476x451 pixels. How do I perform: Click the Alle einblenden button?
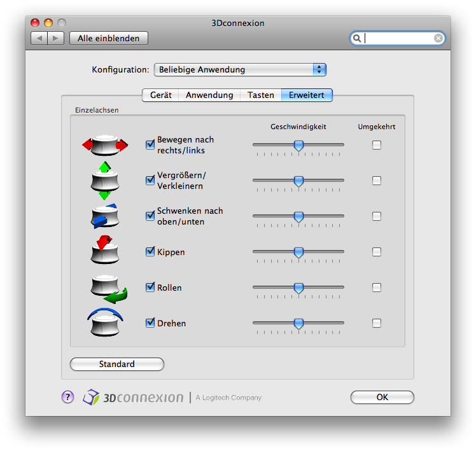109,38
